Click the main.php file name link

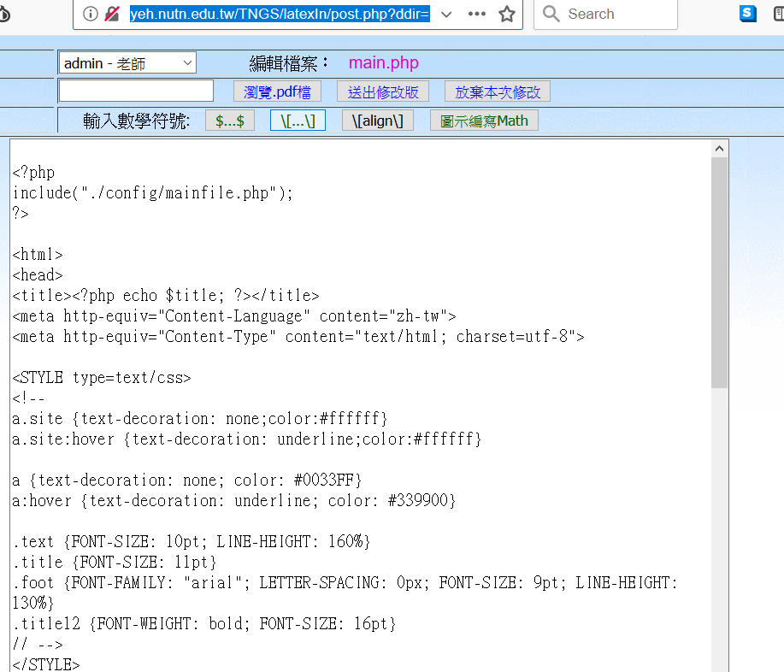click(x=384, y=62)
